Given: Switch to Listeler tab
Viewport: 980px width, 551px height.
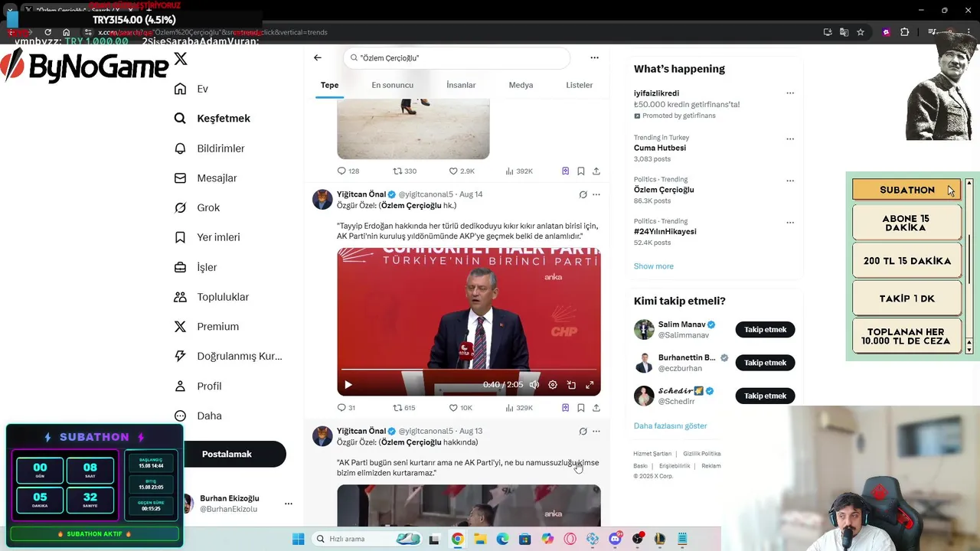Looking at the screenshot, I should [x=580, y=85].
